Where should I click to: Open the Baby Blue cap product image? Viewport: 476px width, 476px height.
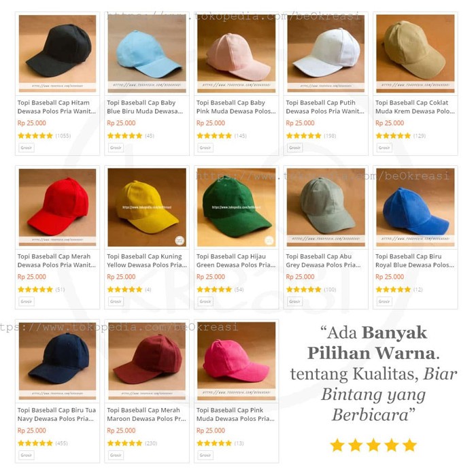coord(147,54)
